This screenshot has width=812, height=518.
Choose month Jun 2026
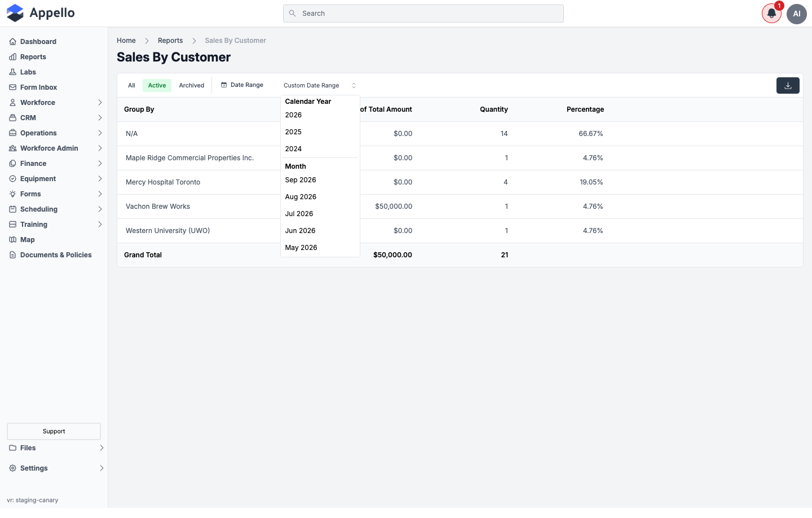point(320,231)
